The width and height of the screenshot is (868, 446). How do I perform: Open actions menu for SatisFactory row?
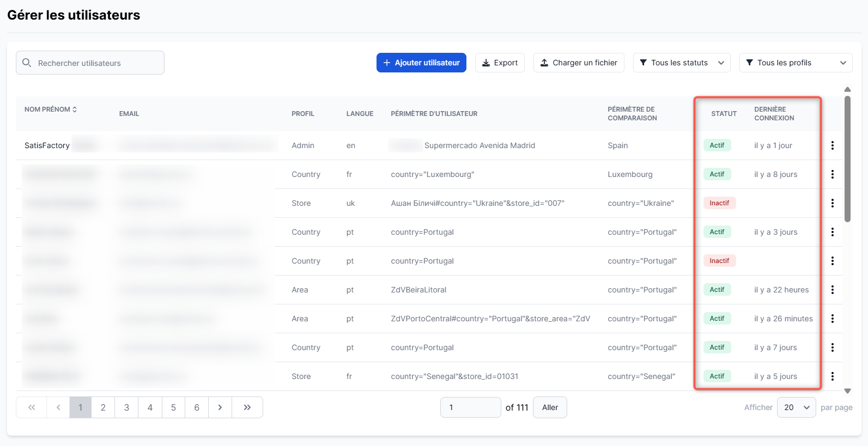point(832,145)
